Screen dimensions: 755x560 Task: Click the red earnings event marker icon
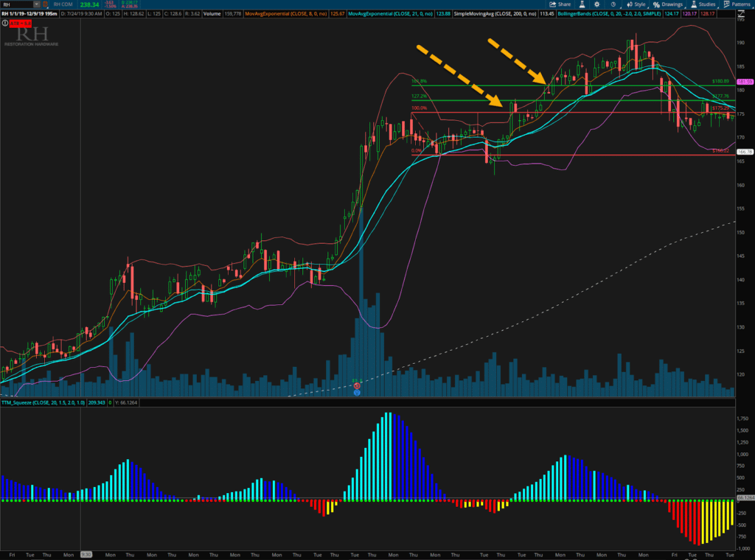point(357,386)
